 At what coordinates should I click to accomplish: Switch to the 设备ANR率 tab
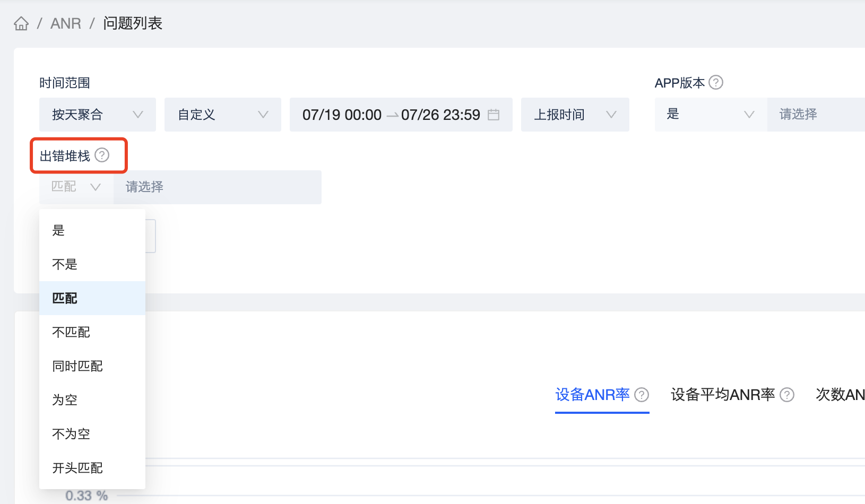[592, 395]
